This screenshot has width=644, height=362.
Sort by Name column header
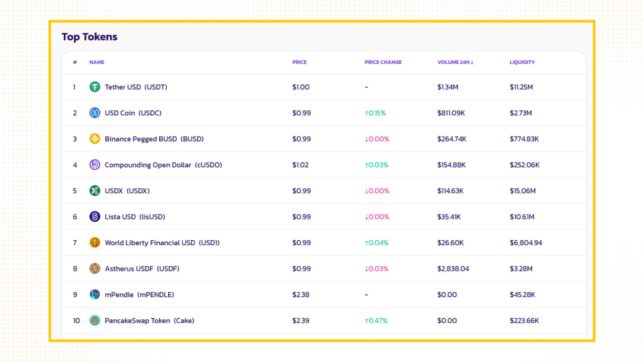97,62
